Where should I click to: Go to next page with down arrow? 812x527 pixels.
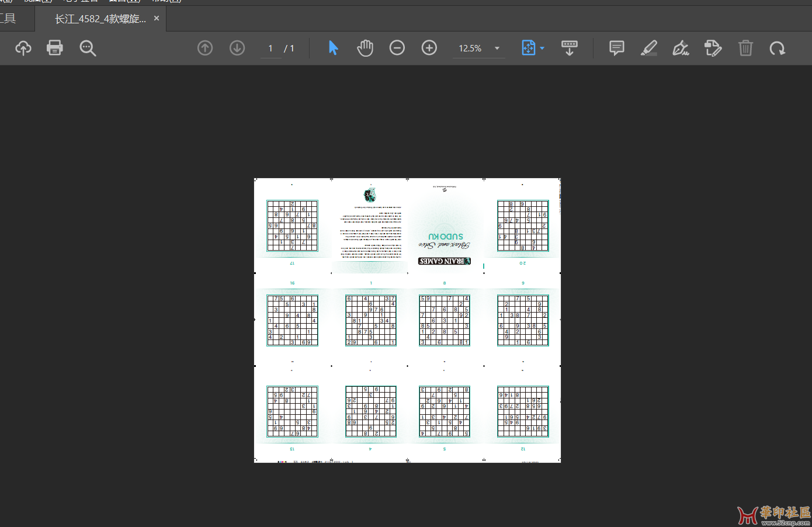(237, 48)
